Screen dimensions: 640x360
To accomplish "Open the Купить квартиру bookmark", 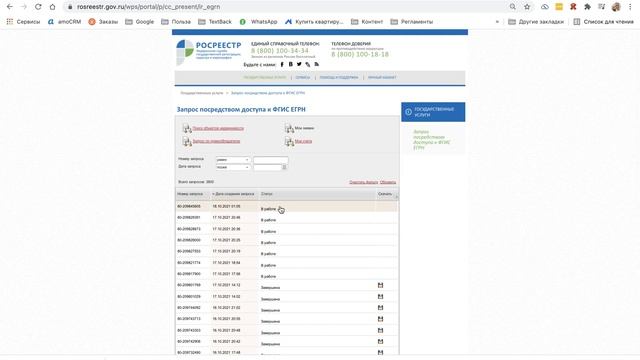I will point(314,22).
